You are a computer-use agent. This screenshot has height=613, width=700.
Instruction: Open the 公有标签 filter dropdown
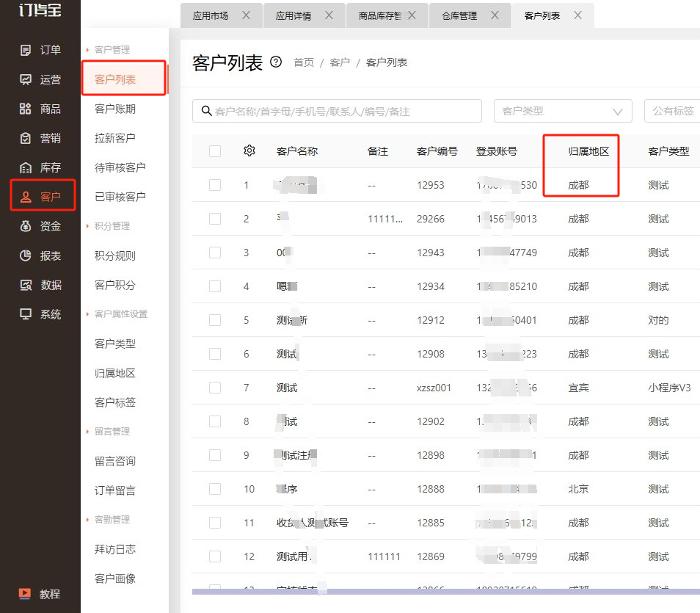tap(672, 111)
